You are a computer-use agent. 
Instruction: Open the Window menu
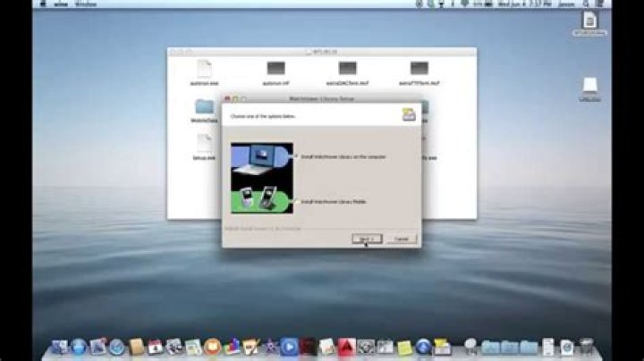tap(88, 4)
